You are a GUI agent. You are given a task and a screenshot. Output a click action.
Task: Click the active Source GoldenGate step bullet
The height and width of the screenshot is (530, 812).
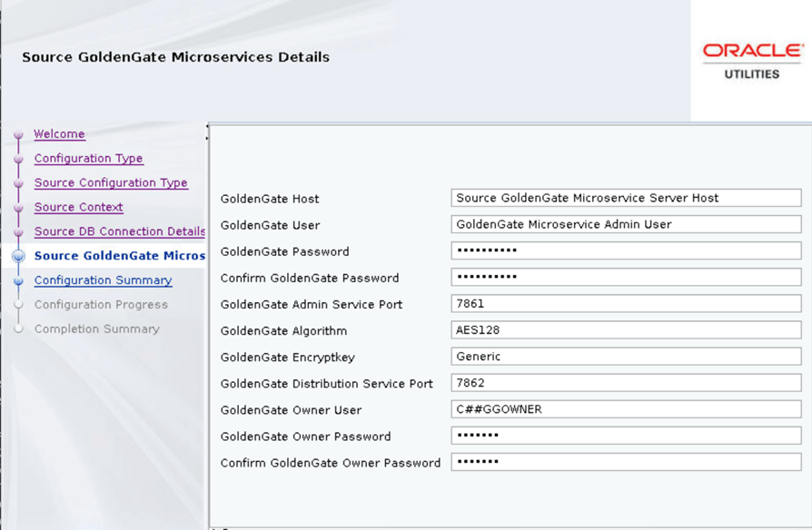(x=19, y=256)
